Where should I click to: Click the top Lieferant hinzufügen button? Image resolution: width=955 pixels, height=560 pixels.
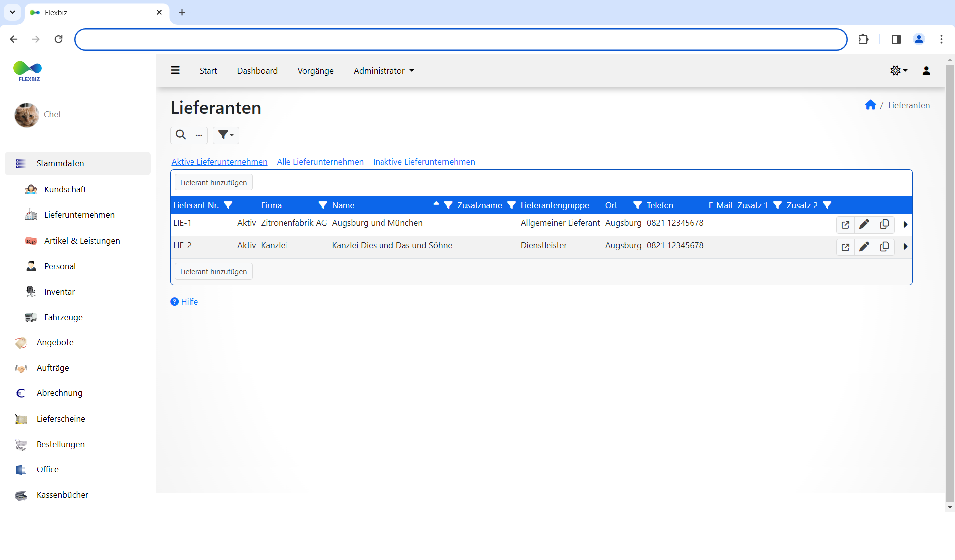tap(213, 183)
